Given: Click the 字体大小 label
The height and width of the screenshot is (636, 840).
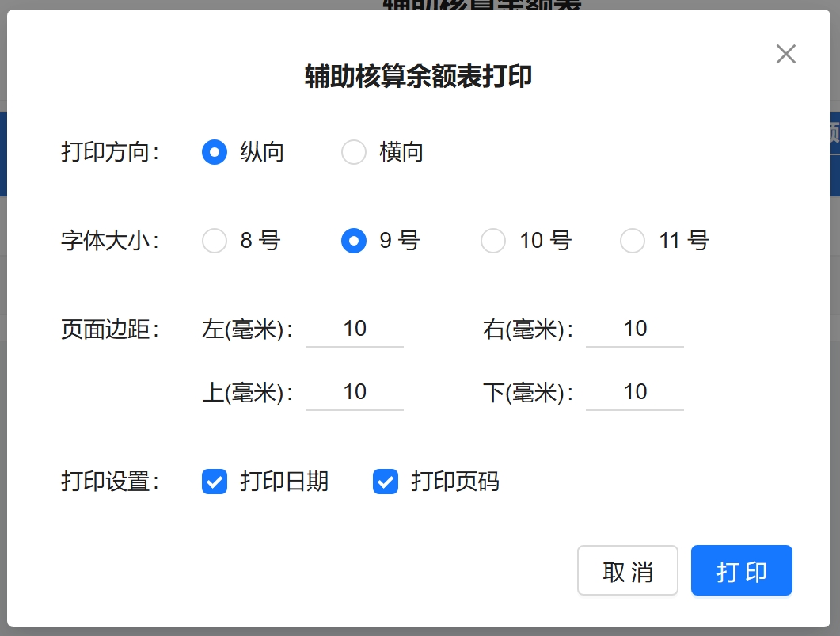Looking at the screenshot, I should pyautogui.click(x=110, y=241).
